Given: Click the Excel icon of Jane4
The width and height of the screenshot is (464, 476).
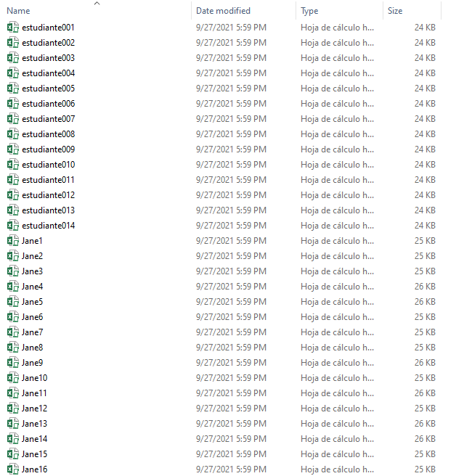Looking at the screenshot, I should [13, 287].
